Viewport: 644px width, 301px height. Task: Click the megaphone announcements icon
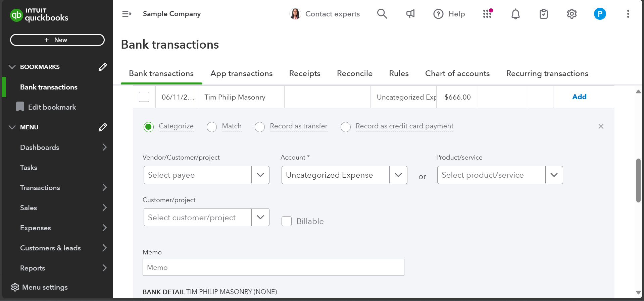click(410, 14)
